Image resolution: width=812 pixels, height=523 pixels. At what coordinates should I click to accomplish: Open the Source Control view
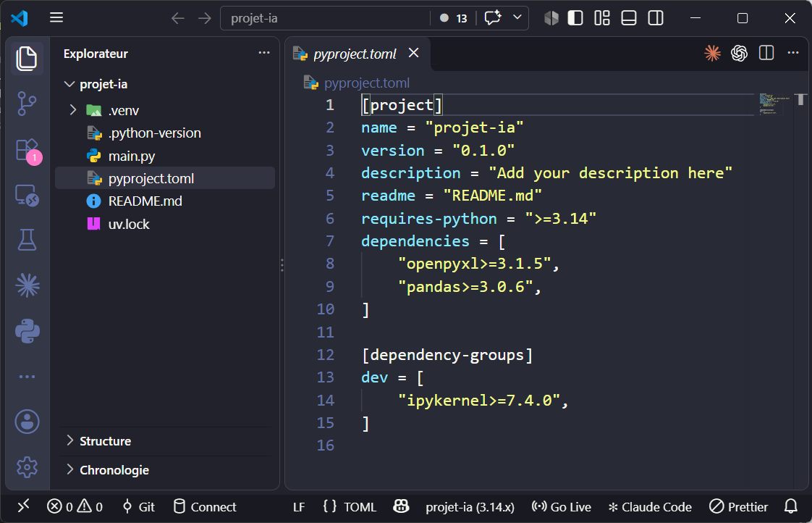[x=27, y=104]
